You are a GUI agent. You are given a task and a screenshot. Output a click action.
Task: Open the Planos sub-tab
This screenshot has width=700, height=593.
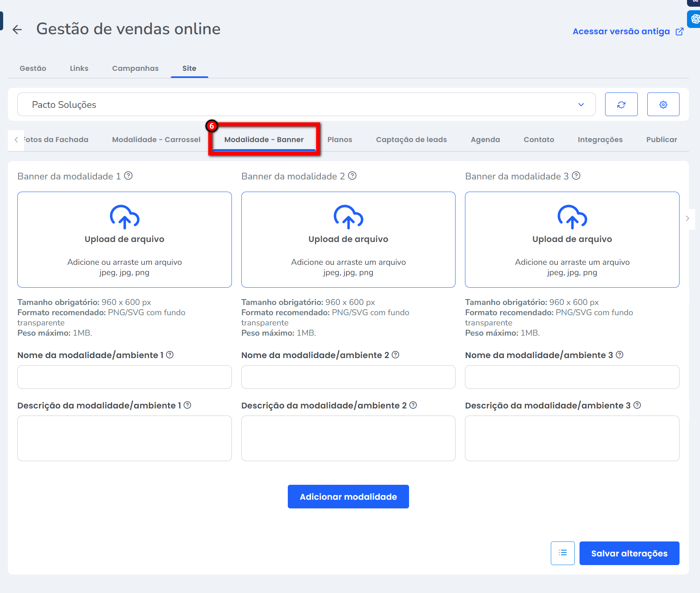pos(339,140)
